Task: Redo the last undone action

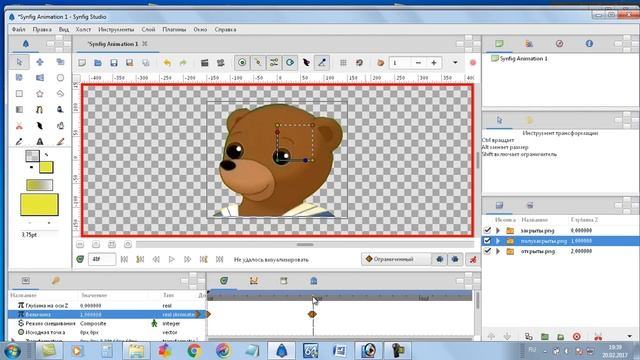Action: coord(183,63)
